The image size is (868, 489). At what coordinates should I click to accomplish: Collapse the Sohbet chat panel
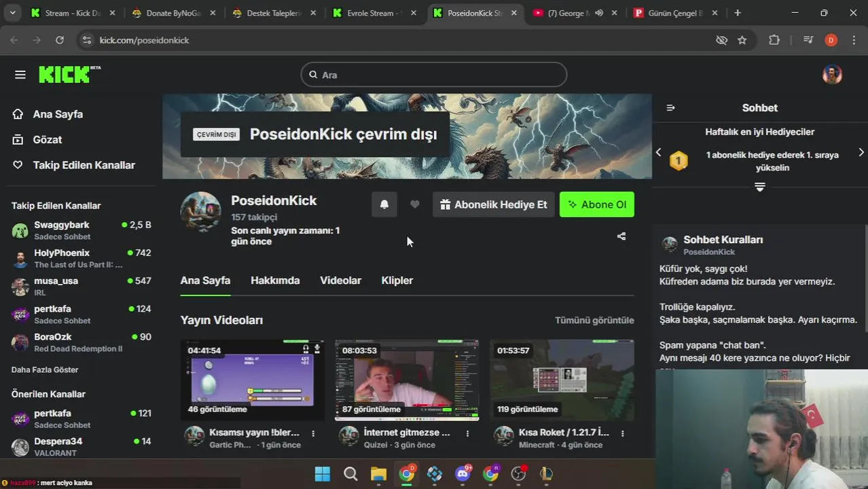[x=671, y=108]
